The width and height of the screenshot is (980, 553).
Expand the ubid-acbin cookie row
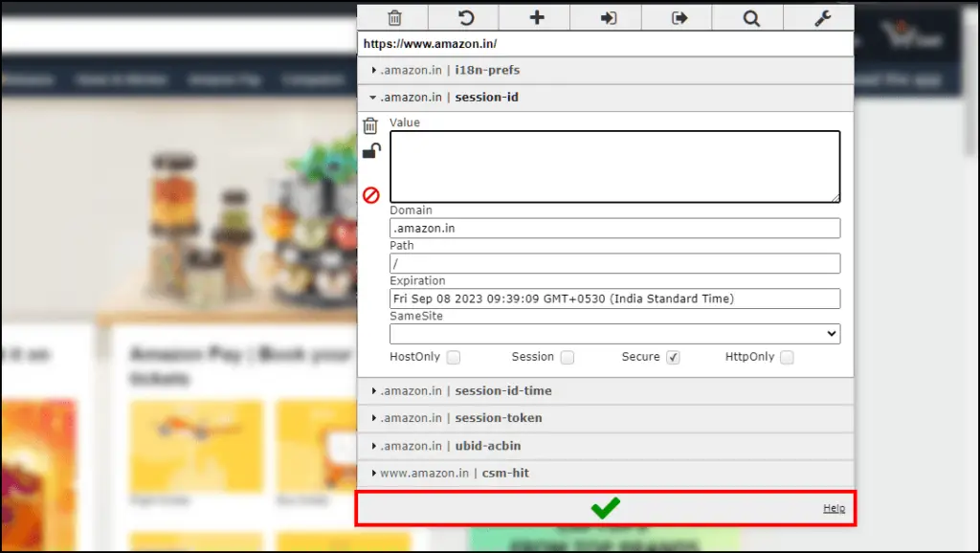(x=605, y=446)
